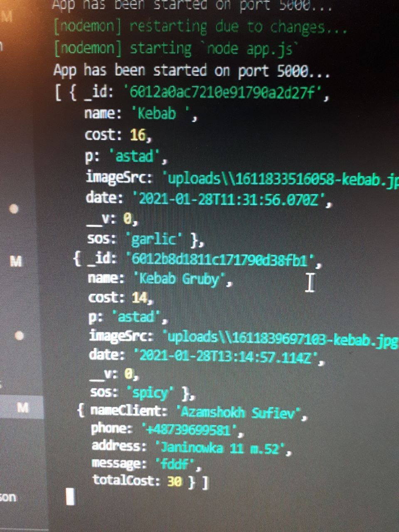Image resolution: width=399 pixels, height=532 pixels.
Task: Click the 'cost: 14' line
Action: click(121, 298)
